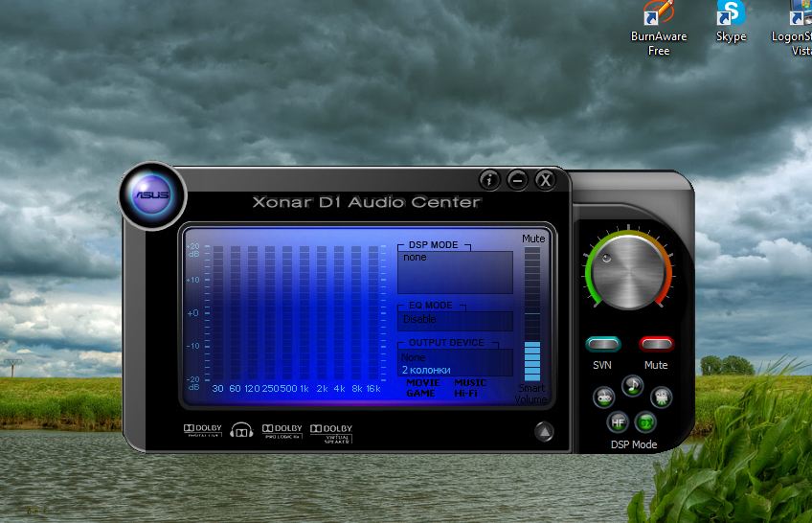Click the ASUS logo orb
This screenshot has height=523, width=812.
point(151,194)
